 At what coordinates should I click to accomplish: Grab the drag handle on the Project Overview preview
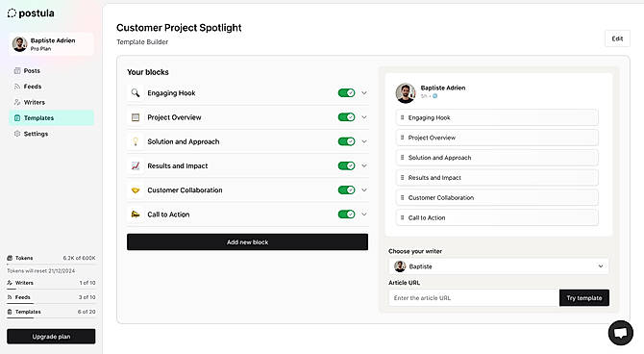click(402, 138)
